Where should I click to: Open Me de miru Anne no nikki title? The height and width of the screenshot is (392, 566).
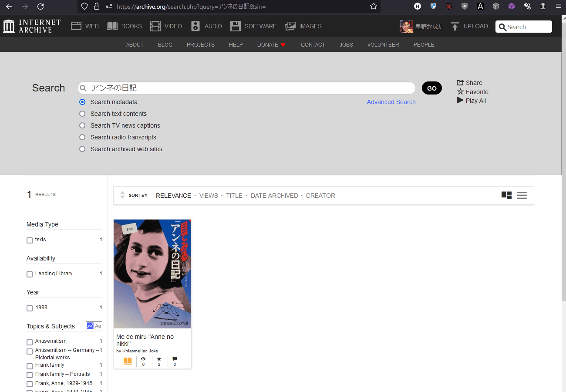[145, 340]
